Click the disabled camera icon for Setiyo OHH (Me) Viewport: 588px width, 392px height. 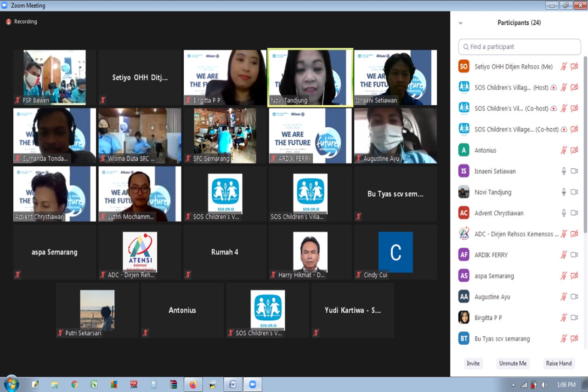click(574, 67)
